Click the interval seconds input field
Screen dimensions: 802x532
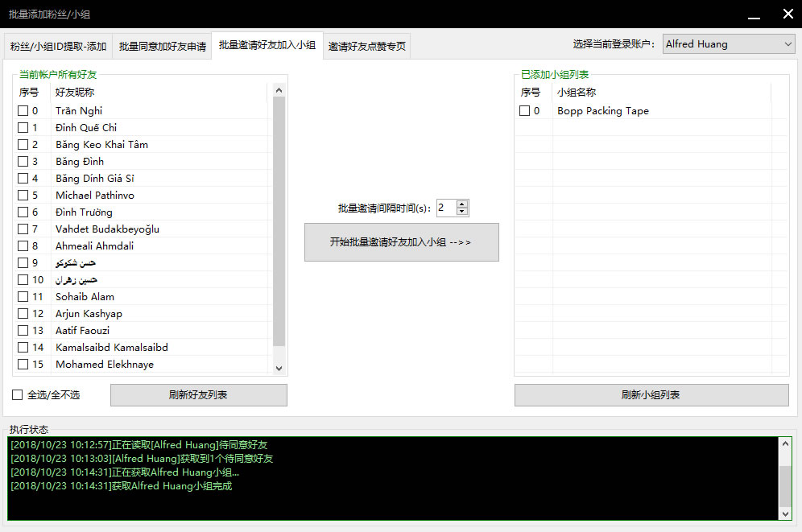[446, 208]
